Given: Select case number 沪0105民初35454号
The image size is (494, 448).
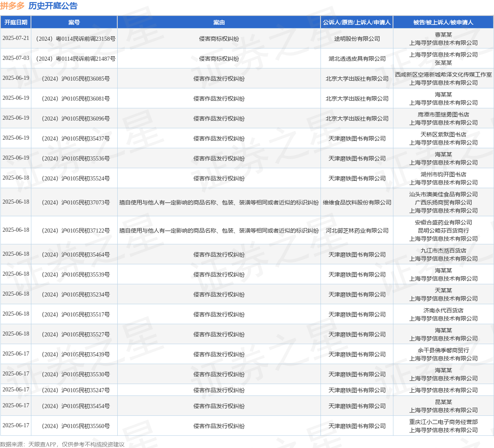Looking at the screenshot, I should click(86, 406).
